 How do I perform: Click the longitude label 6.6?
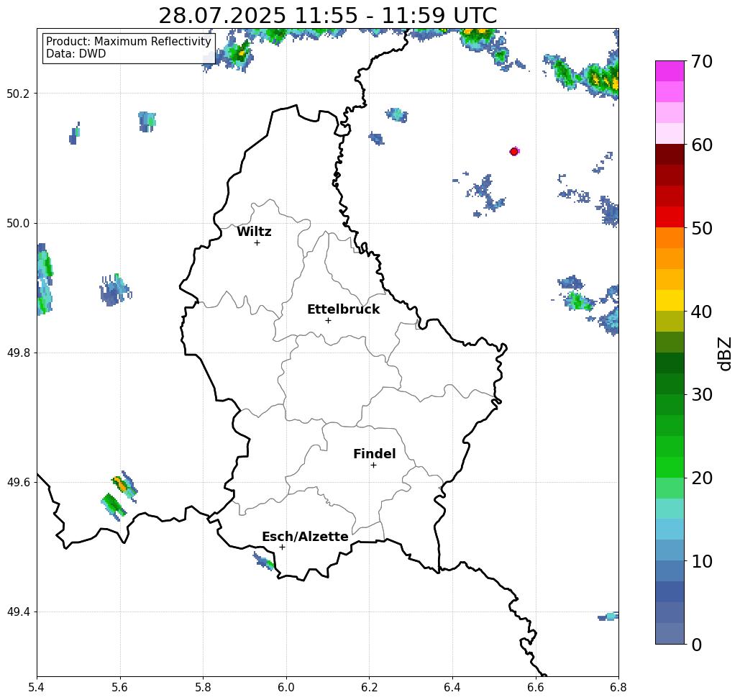536,687
